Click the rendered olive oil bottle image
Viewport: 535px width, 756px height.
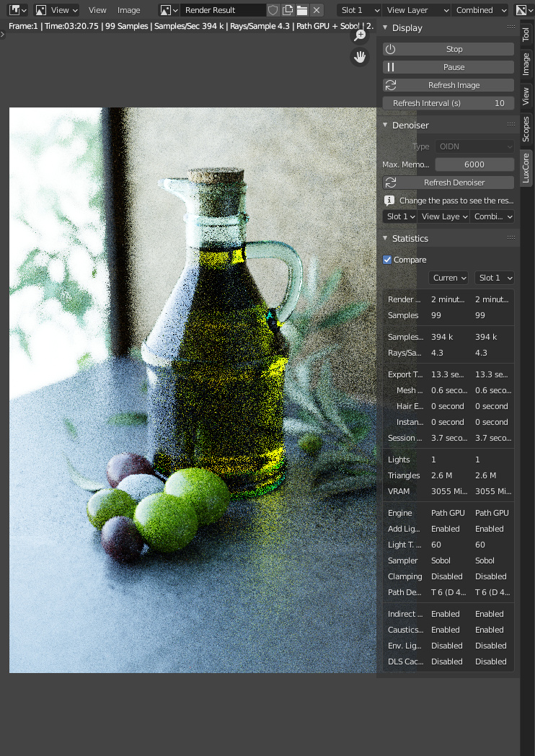click(193, 390)
